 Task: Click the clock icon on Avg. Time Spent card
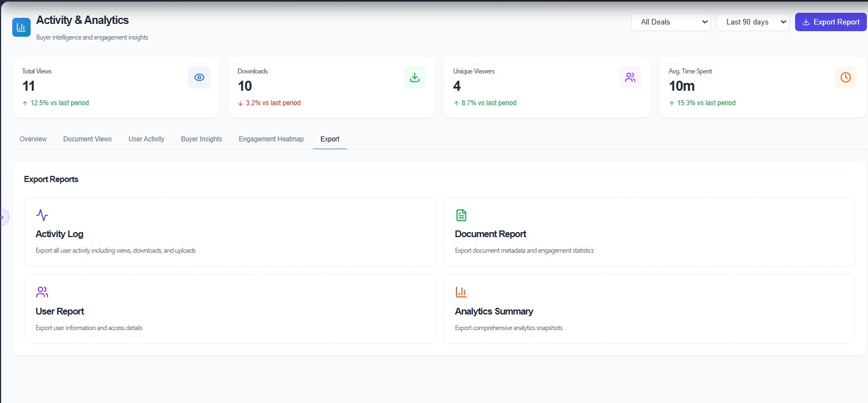846,77
